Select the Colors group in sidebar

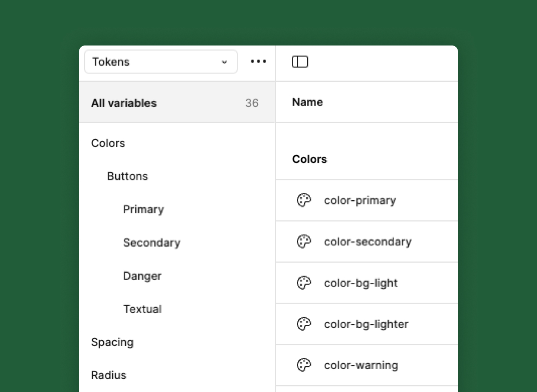[108, 143]
